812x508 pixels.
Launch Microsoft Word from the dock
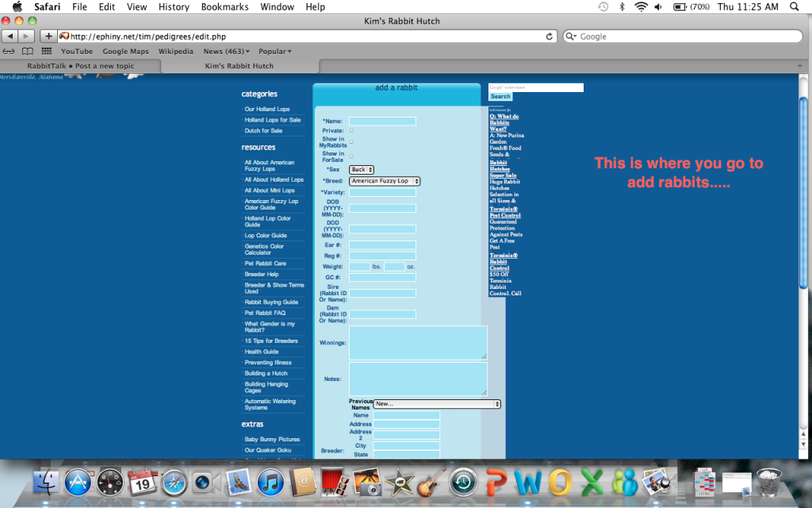[x=527, y=483]
